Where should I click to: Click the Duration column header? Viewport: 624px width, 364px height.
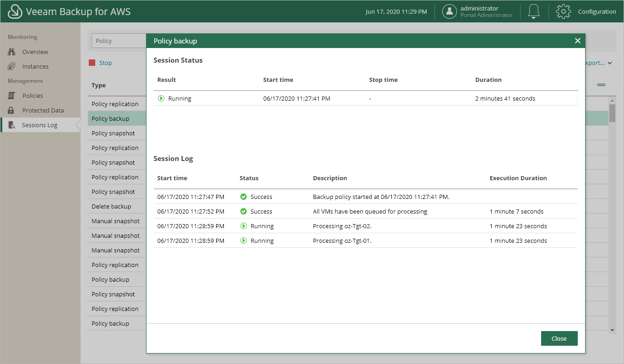(x=488, y=80)
